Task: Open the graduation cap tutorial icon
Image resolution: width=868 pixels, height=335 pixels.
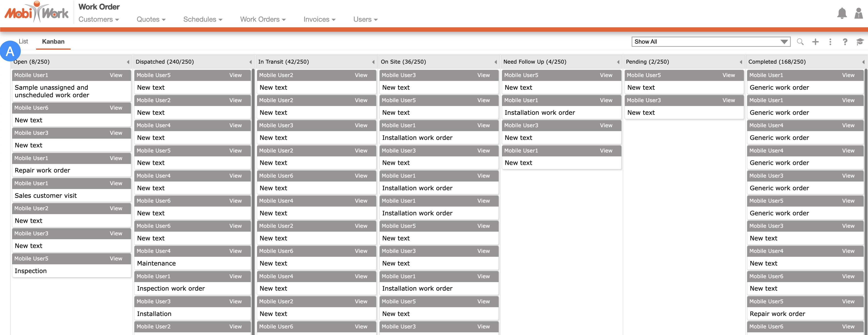Action: 859,42
